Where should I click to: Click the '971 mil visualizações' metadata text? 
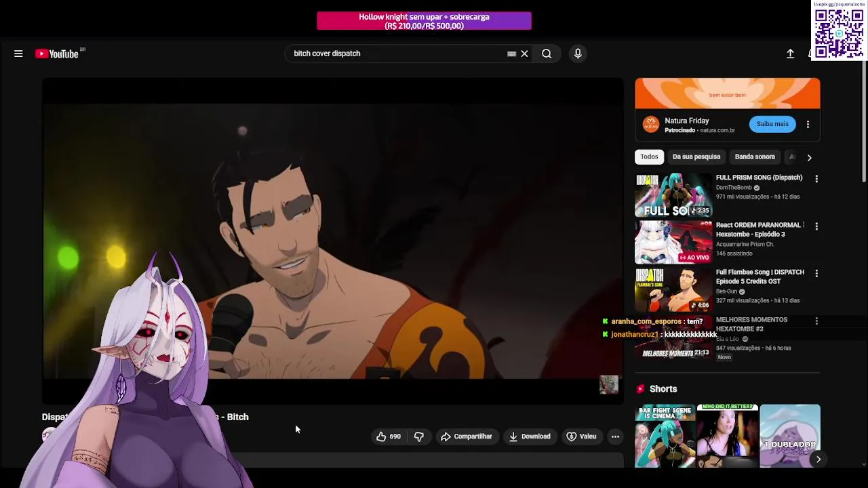coord(743,197)
